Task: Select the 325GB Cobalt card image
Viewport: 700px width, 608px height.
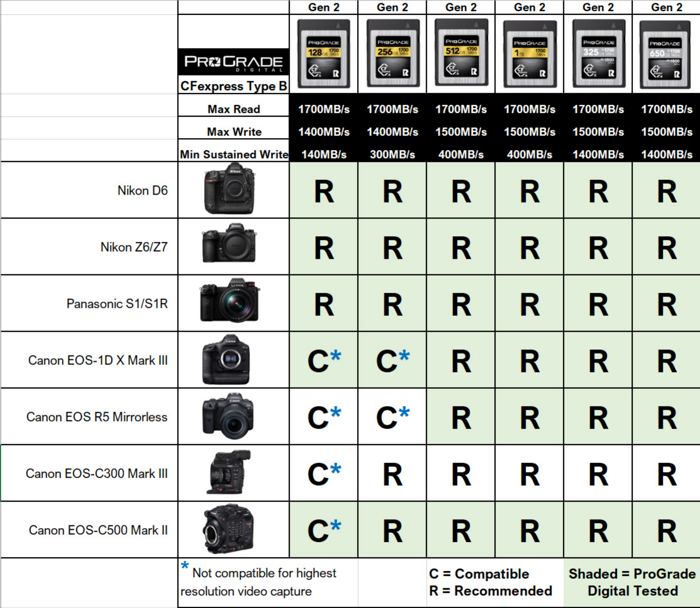Action: point(598,54)
